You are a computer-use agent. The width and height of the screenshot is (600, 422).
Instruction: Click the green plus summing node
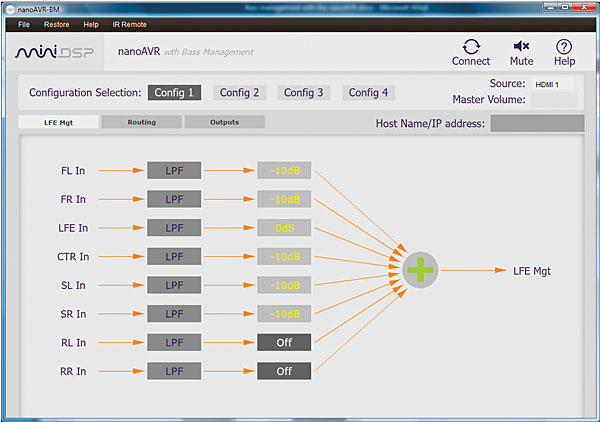tap(420, 270)
